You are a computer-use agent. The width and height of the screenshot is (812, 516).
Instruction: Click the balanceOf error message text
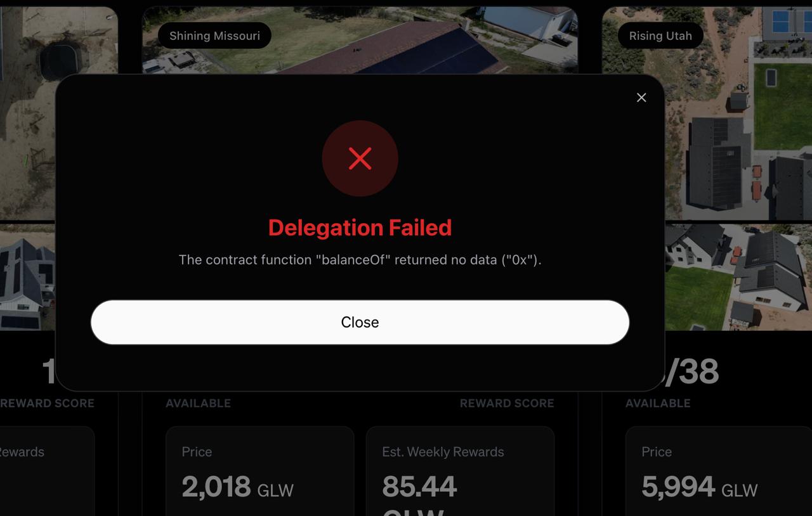[x=360, y=260]
